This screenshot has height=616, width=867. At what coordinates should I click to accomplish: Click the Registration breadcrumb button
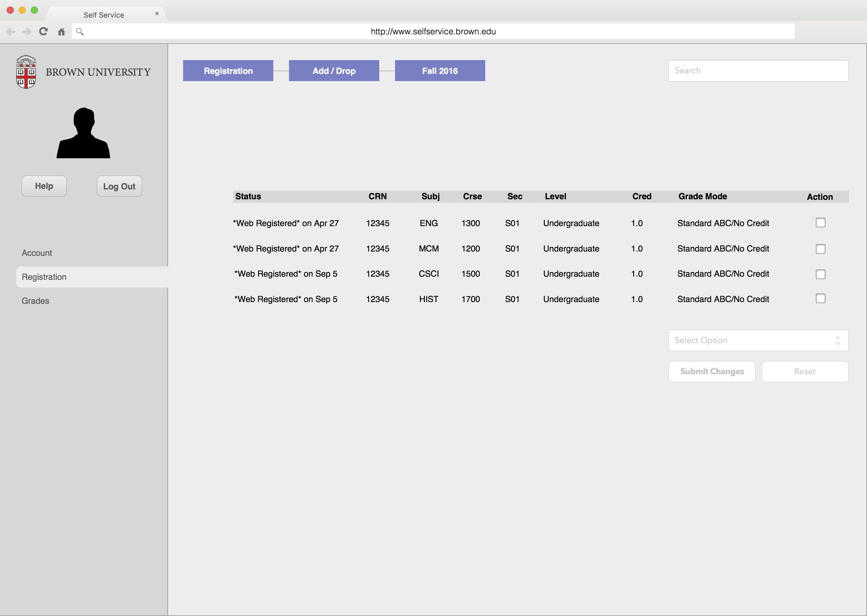[228, 70]
